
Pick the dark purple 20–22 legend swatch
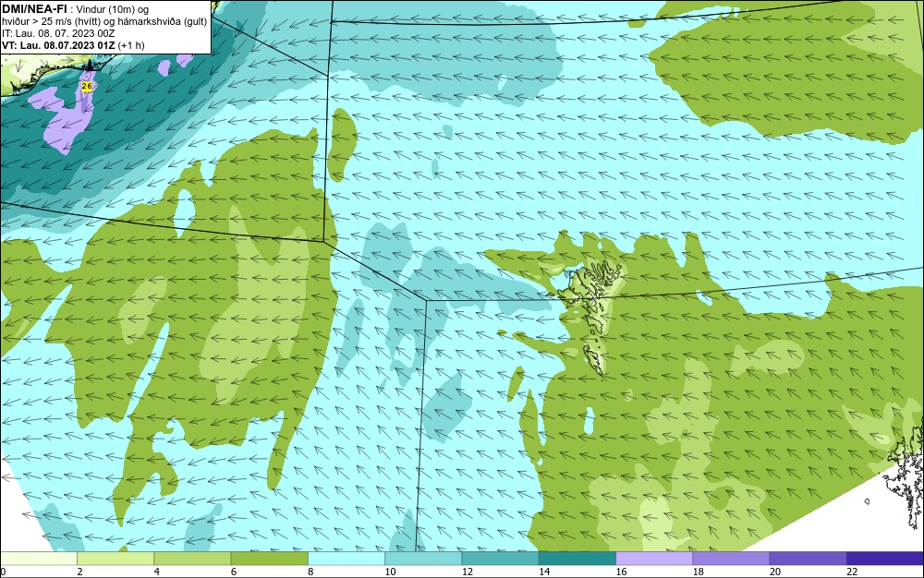pyautogui.click(x=808, y=559)
